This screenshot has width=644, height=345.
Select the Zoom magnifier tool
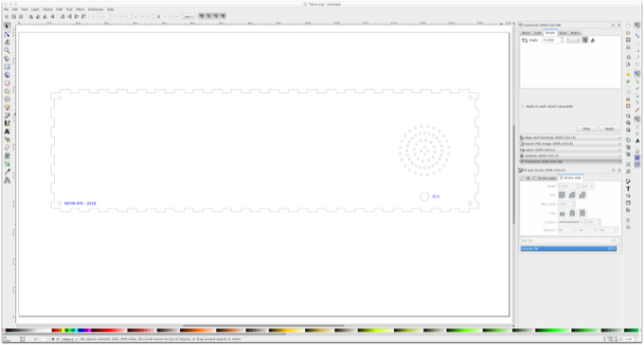pyautogui.click(x=7, y=50)
